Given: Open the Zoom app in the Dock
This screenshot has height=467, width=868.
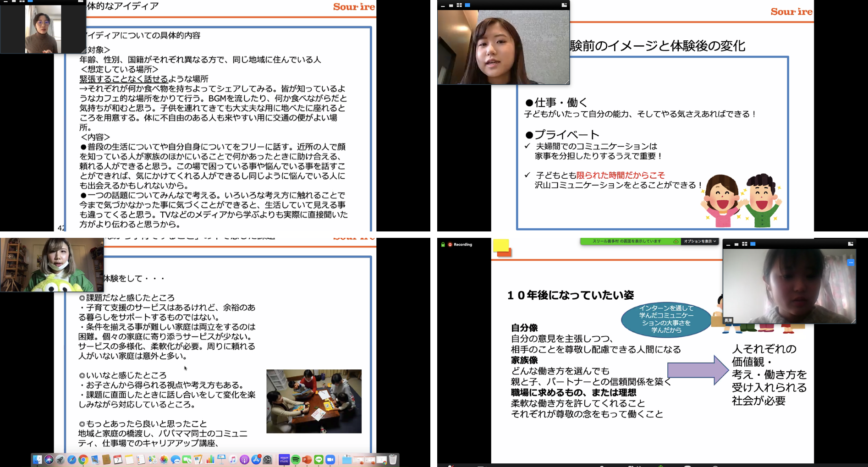Looking at the screenshot, I should [330, 460].
